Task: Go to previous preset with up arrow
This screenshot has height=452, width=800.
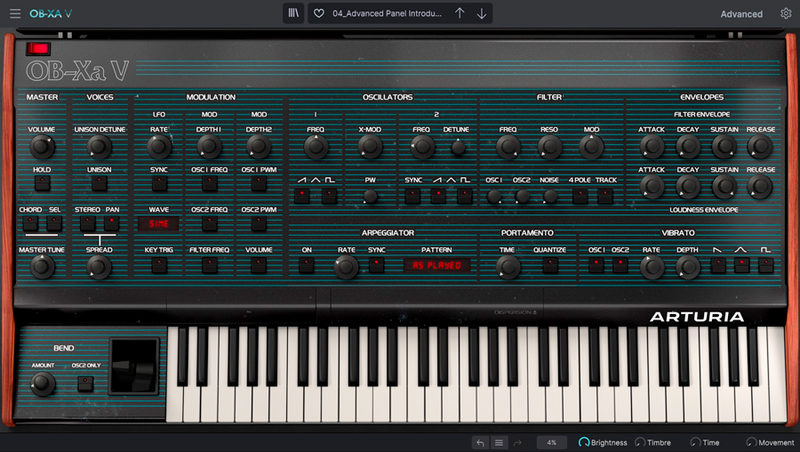Action: 460,14
